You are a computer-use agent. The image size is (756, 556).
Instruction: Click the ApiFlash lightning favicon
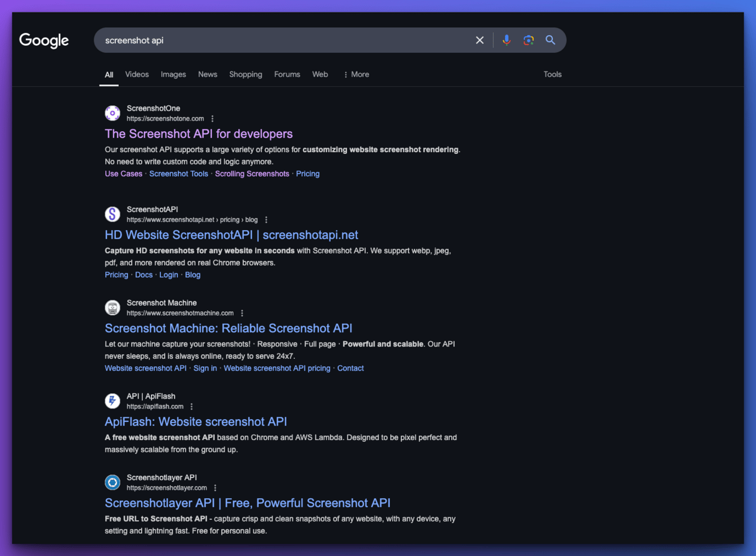coord(112,401)
